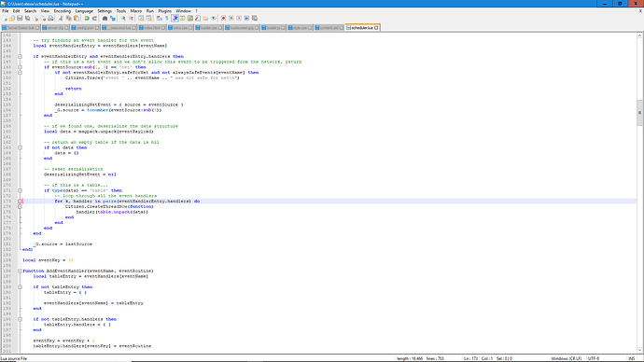
Task: Run macro multiple times icon
Action: [x=246, y=18]
